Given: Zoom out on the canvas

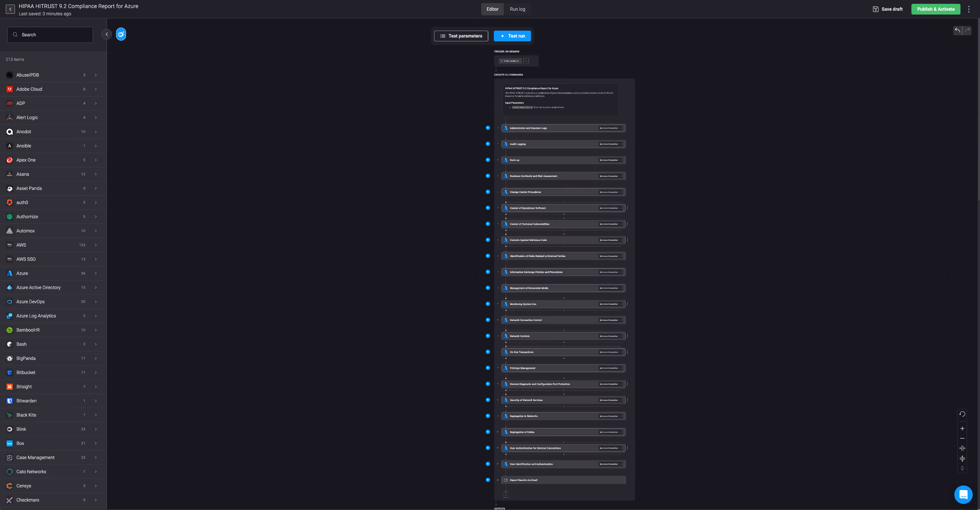Looking at the screenshot, I should [x=962, y=438].
